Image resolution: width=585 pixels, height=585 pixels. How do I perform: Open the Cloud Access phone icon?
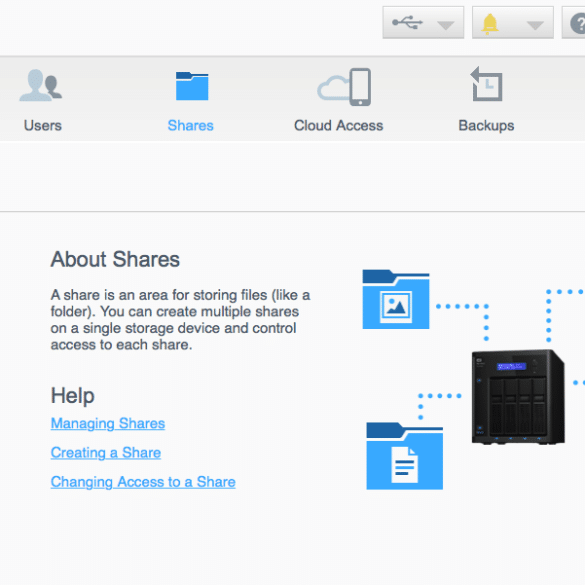pyautogui.click(x=344, y=87)
